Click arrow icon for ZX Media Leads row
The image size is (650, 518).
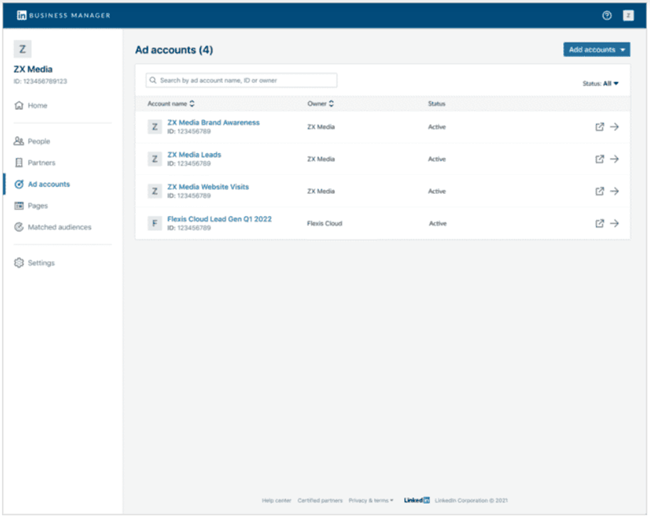(x=615, y=159)
